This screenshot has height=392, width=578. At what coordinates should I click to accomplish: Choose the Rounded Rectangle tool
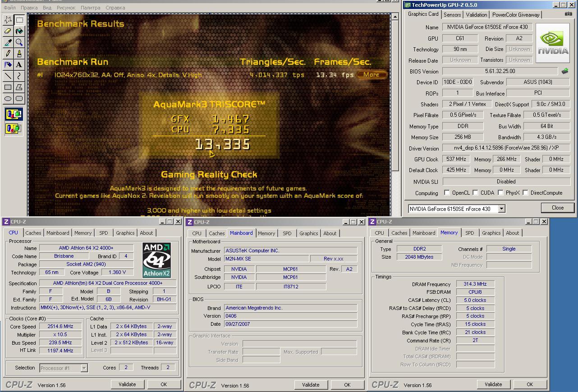click(x=19, y=99)
